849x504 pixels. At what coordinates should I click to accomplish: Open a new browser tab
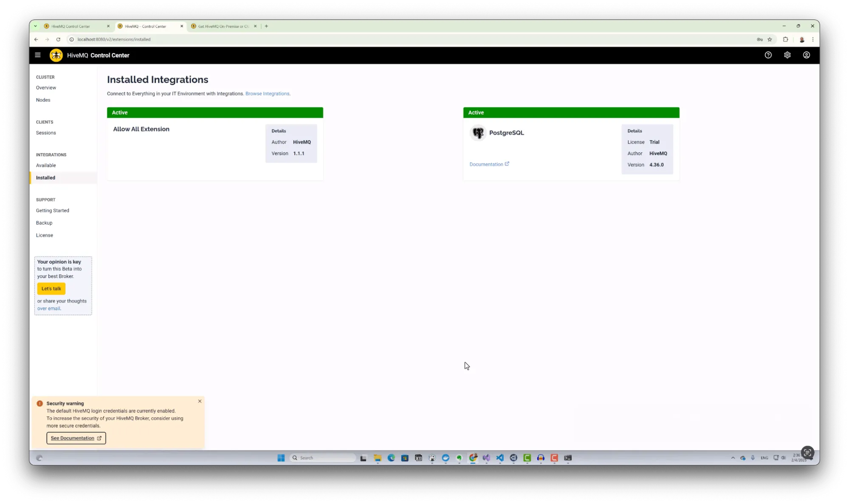pyautogui.click(x=266, y=26)
